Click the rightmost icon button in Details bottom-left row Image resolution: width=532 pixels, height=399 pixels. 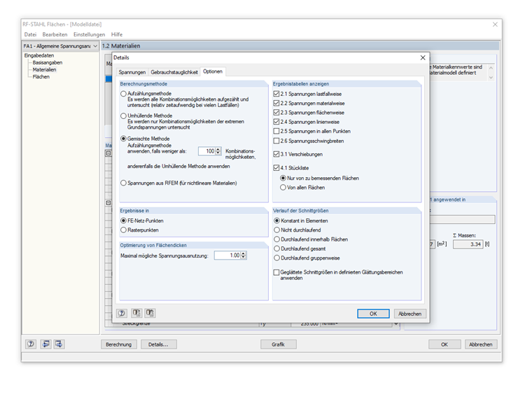150,313
